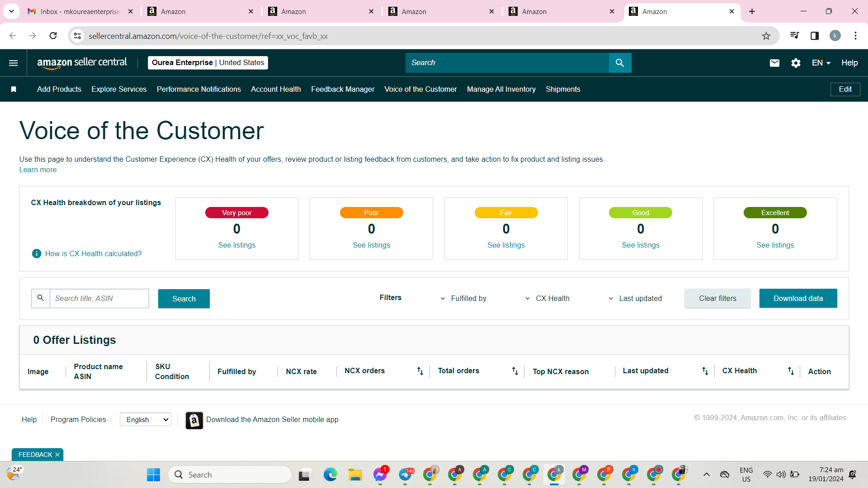Open Chrome side panel icon
Image resolution: width=868 pixels, height=488 pixels.
point(815,36)
